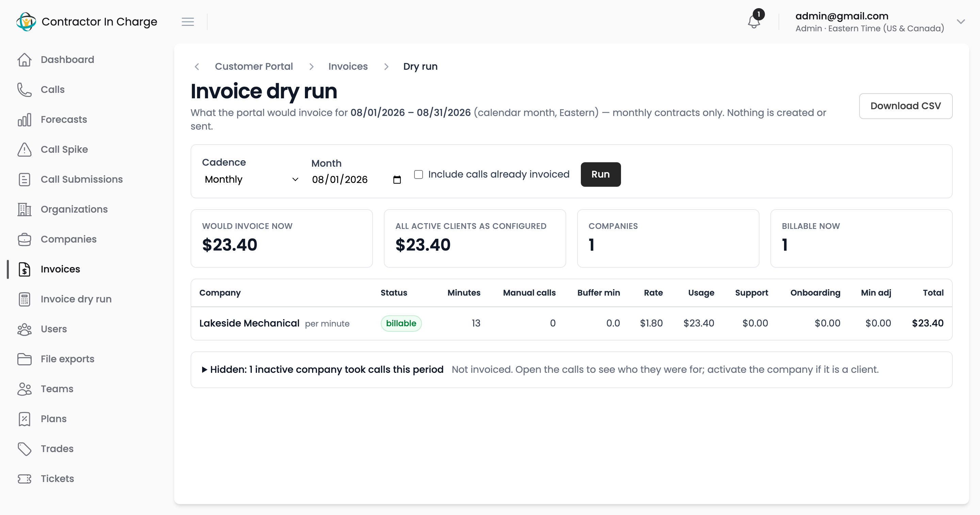
Task: Click the File exports folder icon
Action: [24, 359]
